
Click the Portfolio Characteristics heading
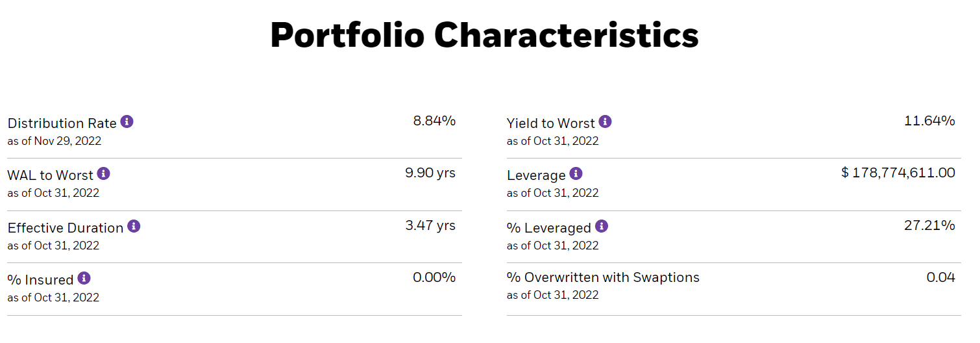[484, 35]
